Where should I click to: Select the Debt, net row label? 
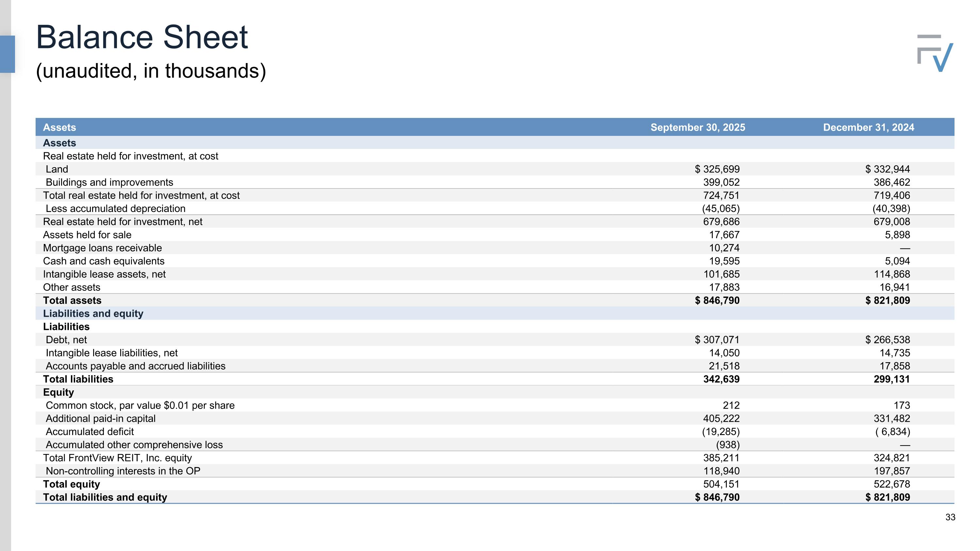pyautogui.click(x=66, y=340)
